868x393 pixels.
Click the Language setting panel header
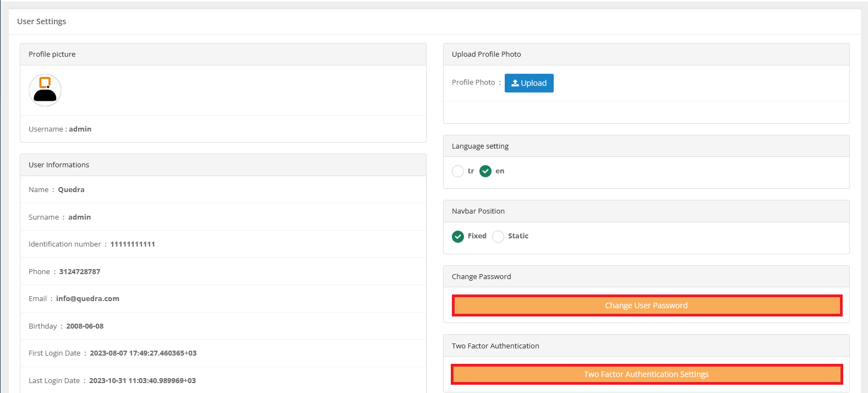click(x=480, y=146)
